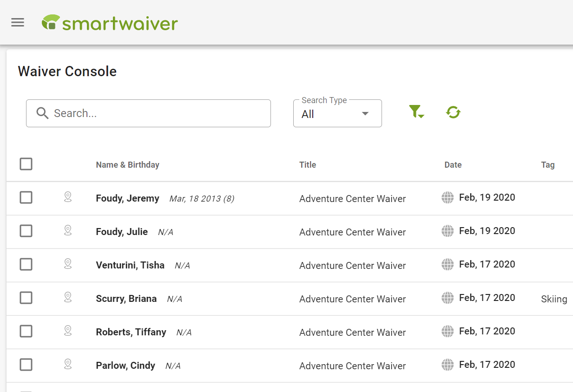The image size is (573, 392).
Task: Click globe icon in Roberts, Tiffany row
Action: click(448, 332)
